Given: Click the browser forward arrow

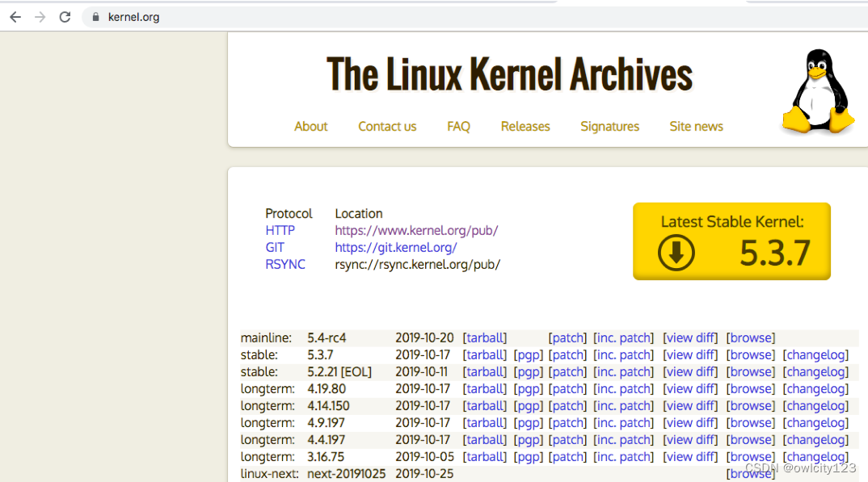Looking at the screenshot, I should 40,17.
